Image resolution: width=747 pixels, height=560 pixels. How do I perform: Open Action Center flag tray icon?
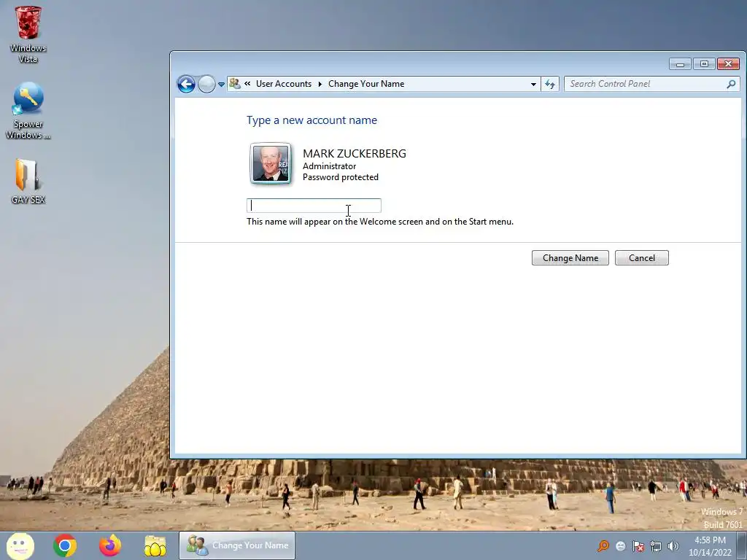[638, 546]
